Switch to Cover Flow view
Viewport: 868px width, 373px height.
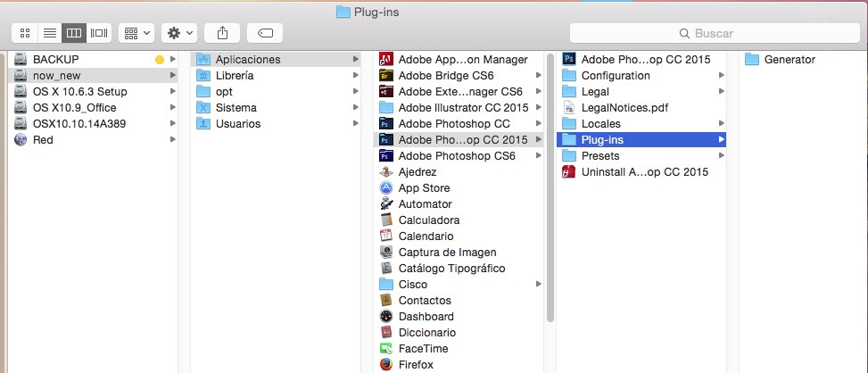point(99,33)
